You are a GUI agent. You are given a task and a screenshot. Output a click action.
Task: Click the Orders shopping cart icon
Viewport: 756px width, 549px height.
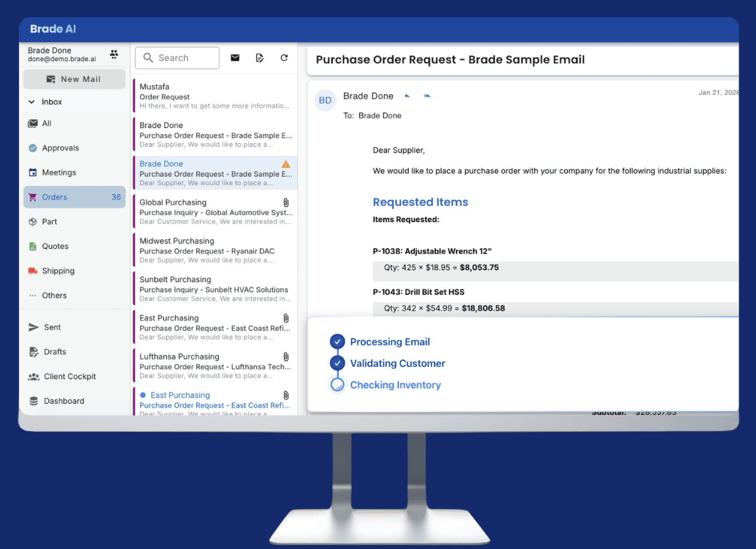point(33,197)
